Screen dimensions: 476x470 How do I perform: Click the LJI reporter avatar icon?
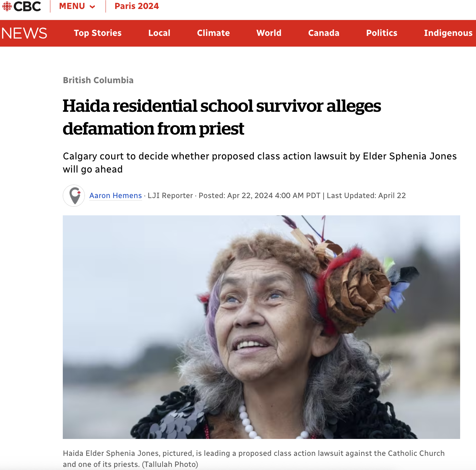pyautogui.click(x=74, y=196)
